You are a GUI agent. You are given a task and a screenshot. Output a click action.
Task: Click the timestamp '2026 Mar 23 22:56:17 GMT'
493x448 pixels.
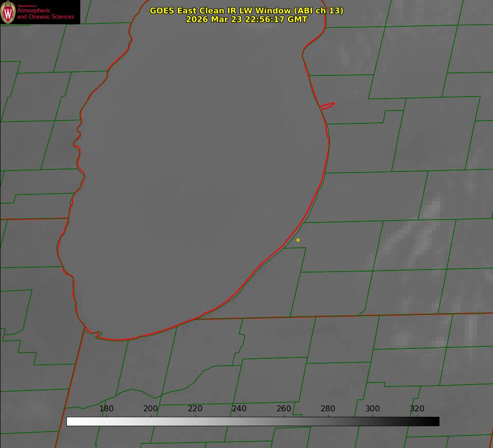[247, 19]
